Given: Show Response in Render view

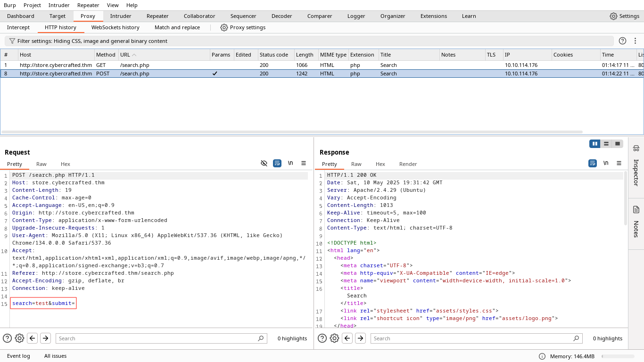Looking at the screenshot, I should click(408, 164).
